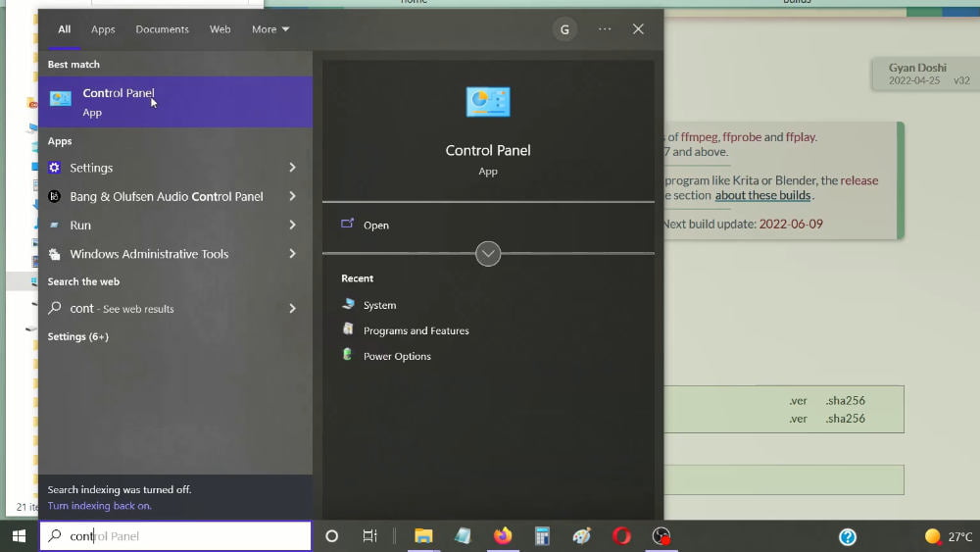This screenshot has width=980, height=552.
Task: Open File Explorer from the taskbar
Action: tap(423, 535)
